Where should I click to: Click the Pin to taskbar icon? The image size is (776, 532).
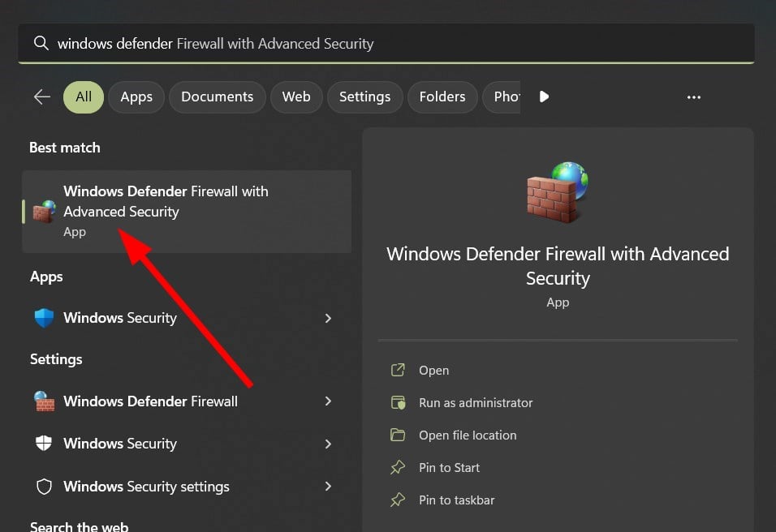tap(397, 500)
